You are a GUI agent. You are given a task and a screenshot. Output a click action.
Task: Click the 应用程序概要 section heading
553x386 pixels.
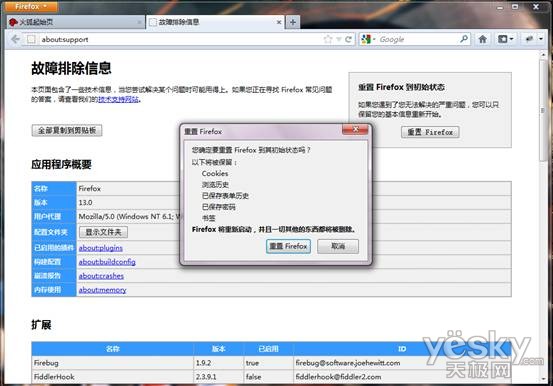click(x=61, y=164)
